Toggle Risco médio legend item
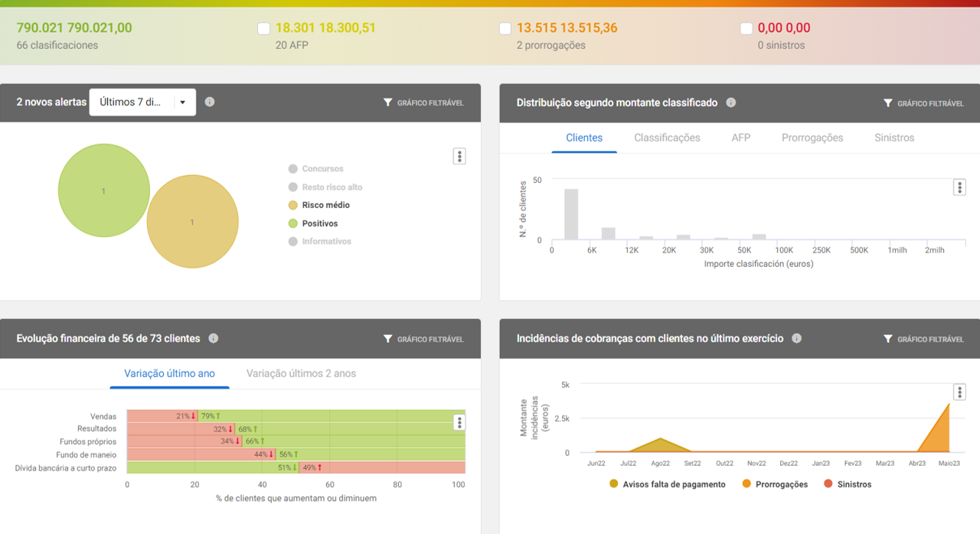 click(319, 205)
